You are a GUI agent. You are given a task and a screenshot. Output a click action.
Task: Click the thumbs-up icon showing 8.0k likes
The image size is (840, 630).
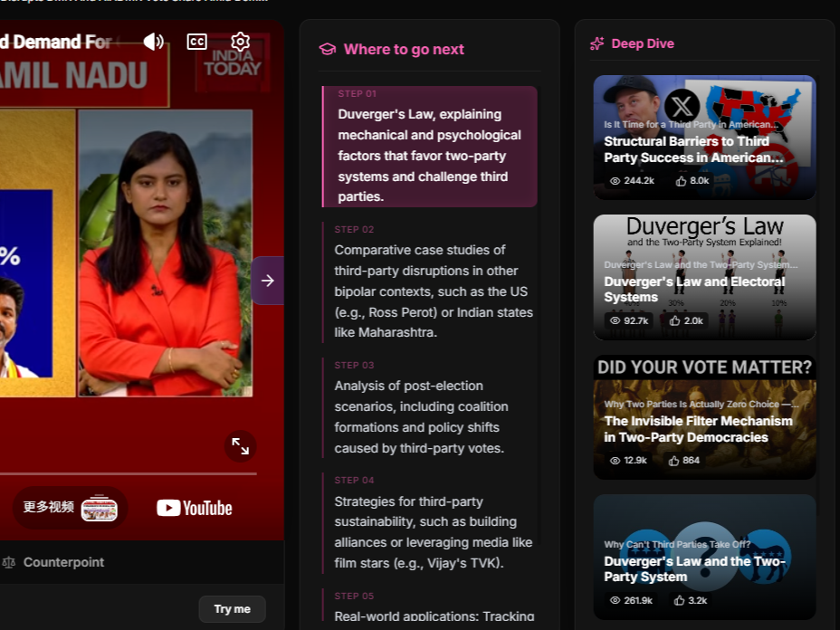click(681, 181)
